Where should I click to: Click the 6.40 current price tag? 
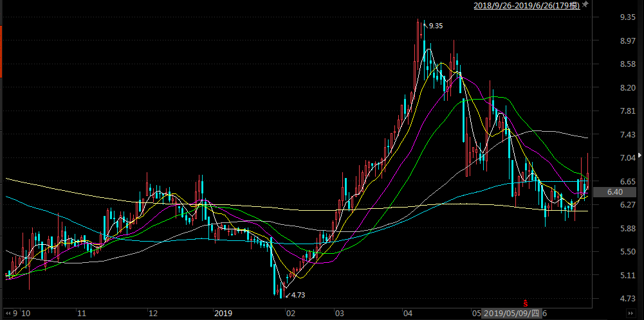click(x=614, y=192)
